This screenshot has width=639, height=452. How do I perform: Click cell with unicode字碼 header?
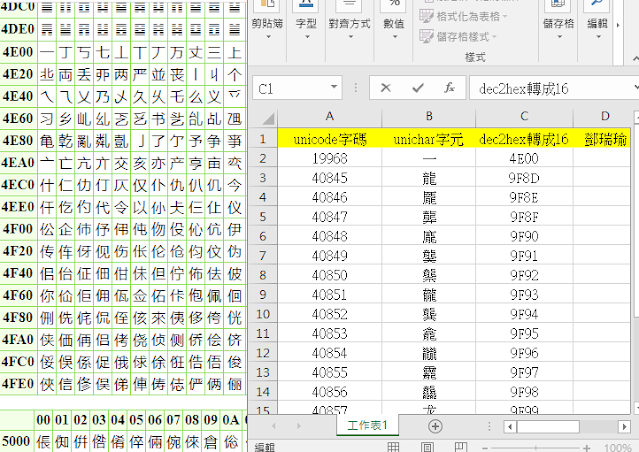pyautogui.click(x=330, y=139)
